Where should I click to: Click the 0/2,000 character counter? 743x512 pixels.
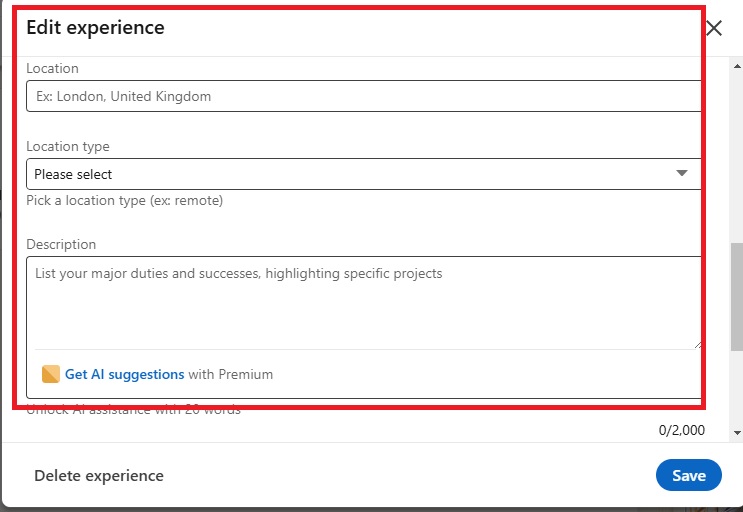click(x=681, y=430)
